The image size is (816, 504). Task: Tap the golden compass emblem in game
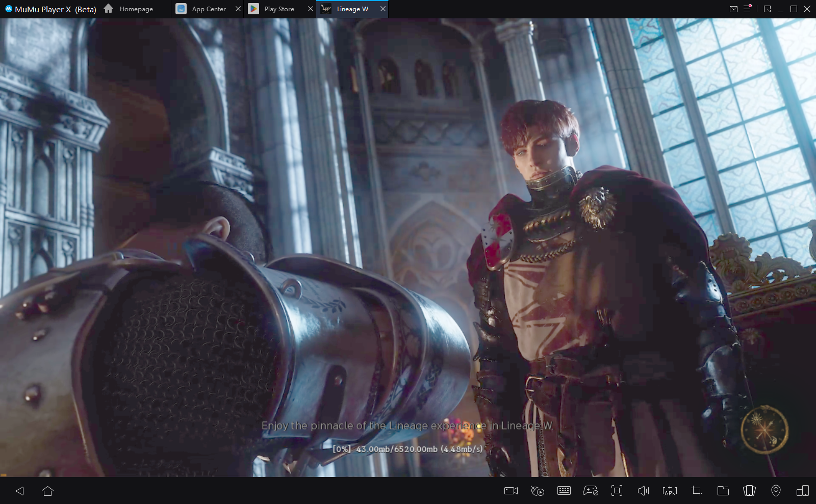(764, 430)
